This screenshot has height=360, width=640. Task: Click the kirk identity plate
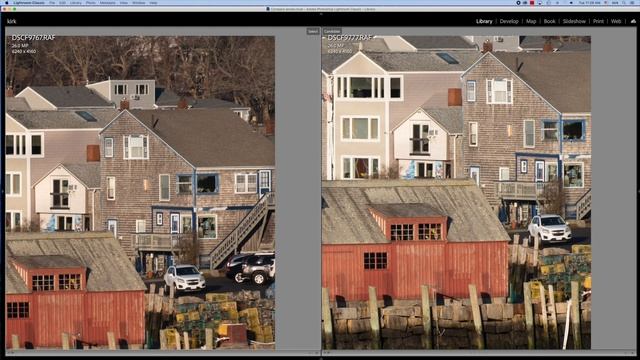(11, 21)
